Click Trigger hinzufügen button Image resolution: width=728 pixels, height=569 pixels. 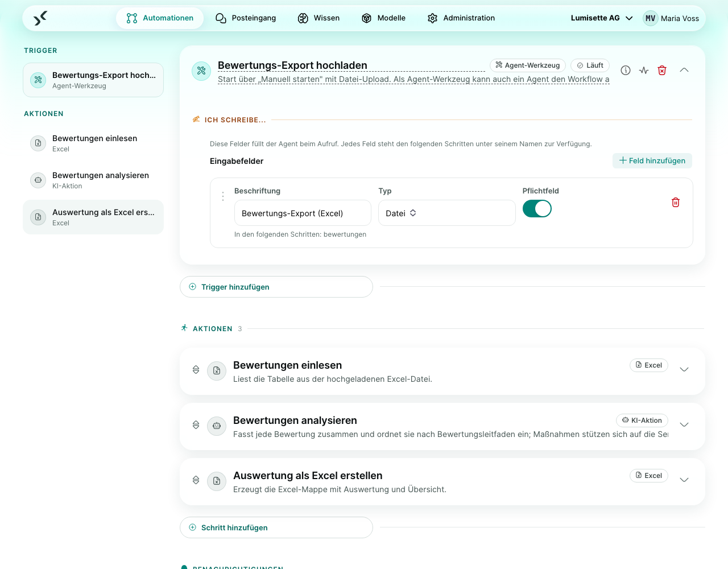[x=276, y=287]
